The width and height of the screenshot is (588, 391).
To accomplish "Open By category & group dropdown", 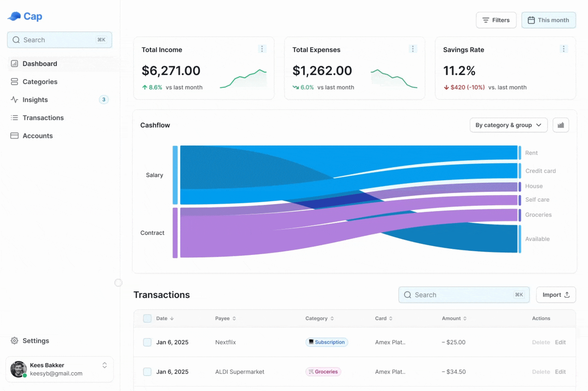I will pos(508,125).
